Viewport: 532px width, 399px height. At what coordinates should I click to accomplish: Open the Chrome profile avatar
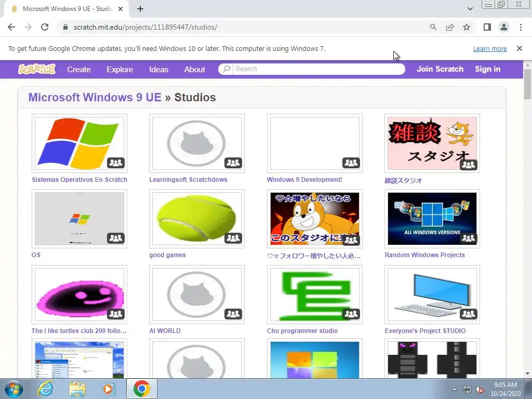pos(504,27)
